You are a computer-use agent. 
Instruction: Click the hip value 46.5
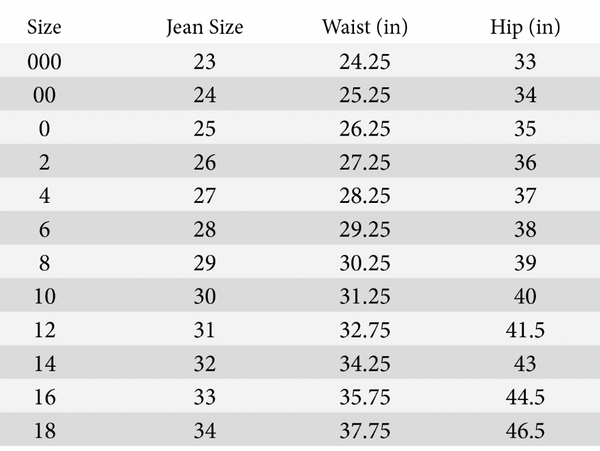(525, 431)
